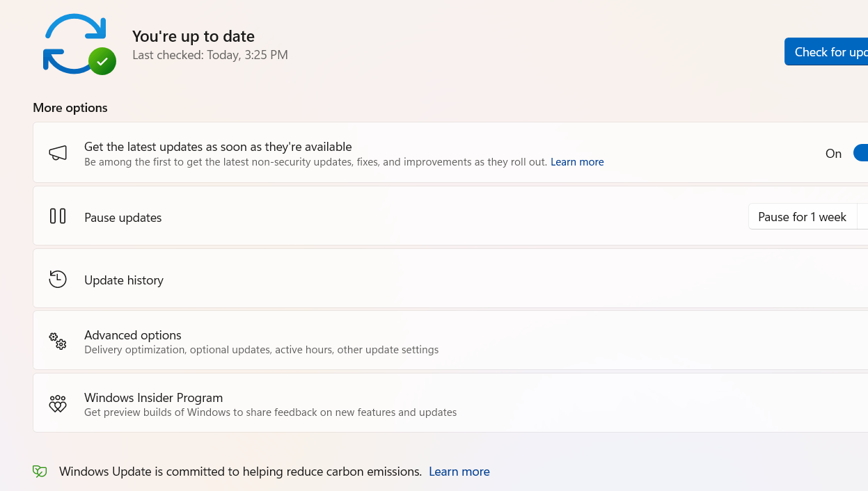
Task: Click the clock update history icon
Action: (x=58, y=280)
